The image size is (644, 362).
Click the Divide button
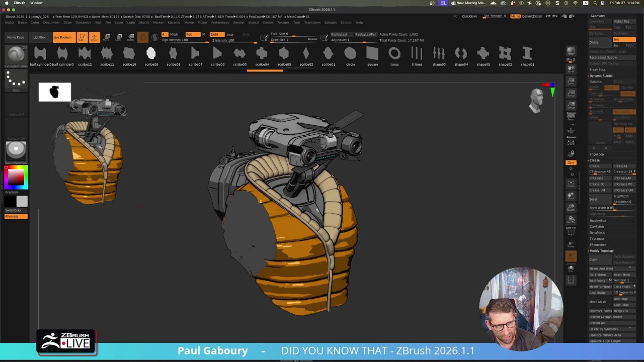pos(600,42)
